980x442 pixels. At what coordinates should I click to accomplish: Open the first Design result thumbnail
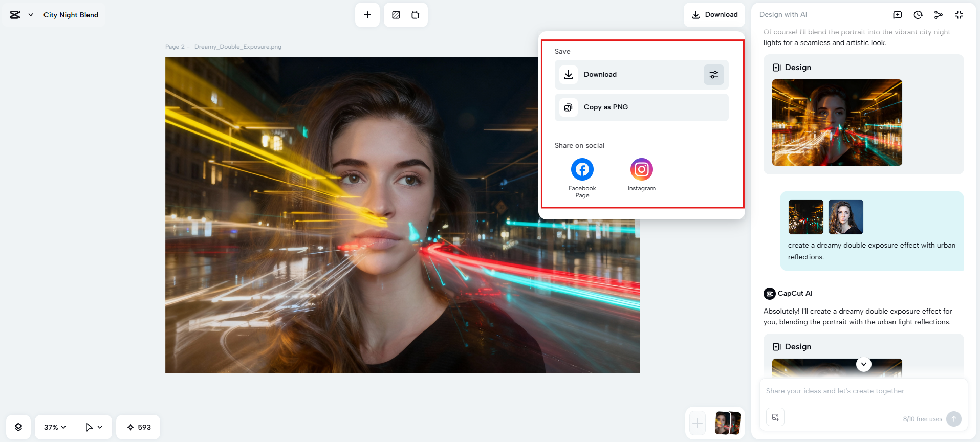coord(837,122)
